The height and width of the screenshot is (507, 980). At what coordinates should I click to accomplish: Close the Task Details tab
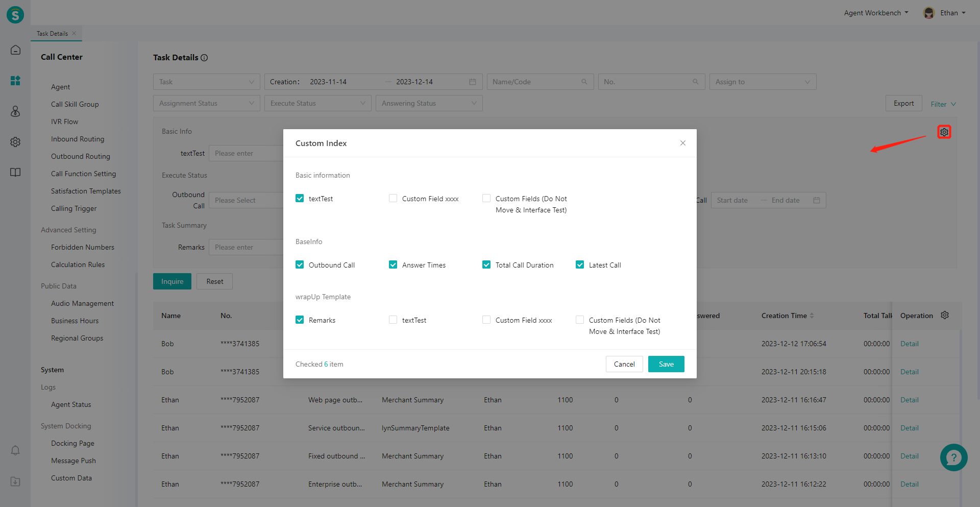pos(74,33)
